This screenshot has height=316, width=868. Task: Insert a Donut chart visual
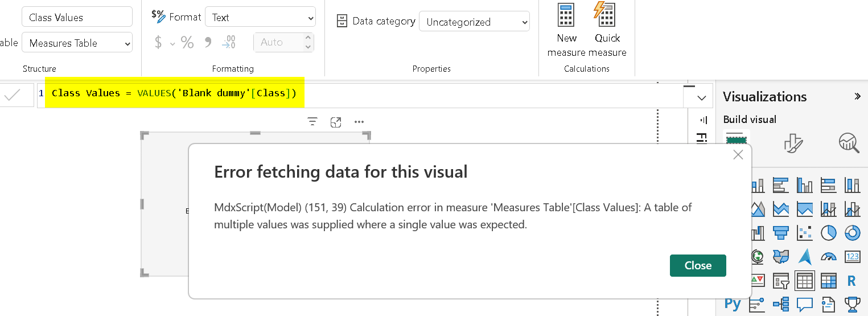[x=852, y=233]
